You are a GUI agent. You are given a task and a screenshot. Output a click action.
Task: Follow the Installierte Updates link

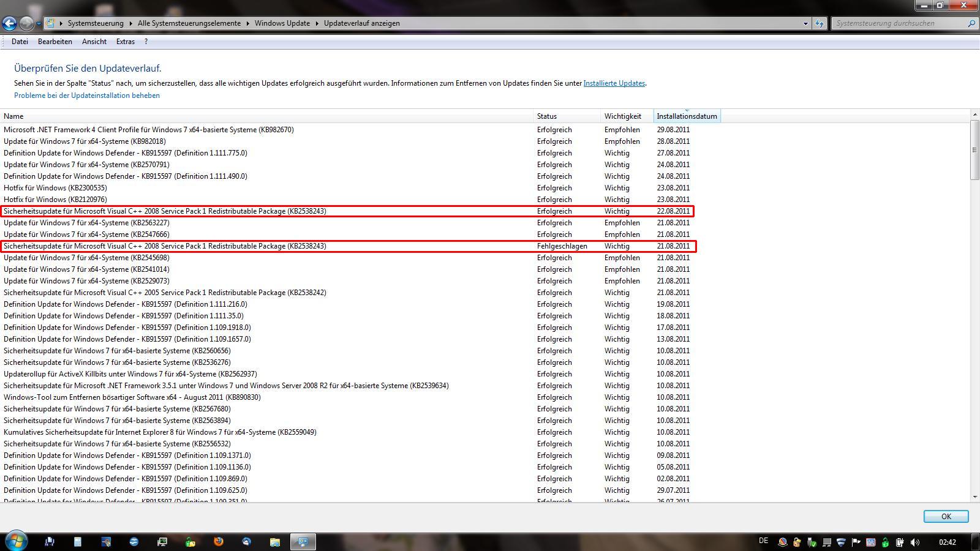(x=614, y=83)
